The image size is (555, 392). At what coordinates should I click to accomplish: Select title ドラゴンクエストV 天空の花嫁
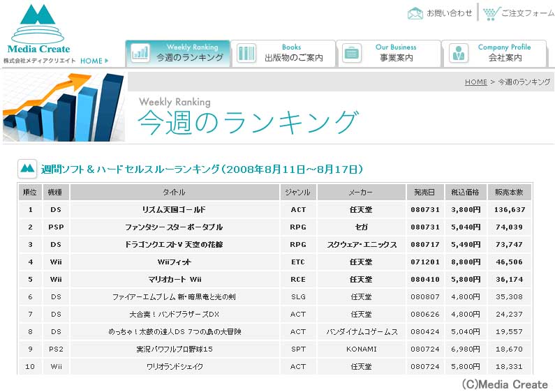(x=174, y=244)
